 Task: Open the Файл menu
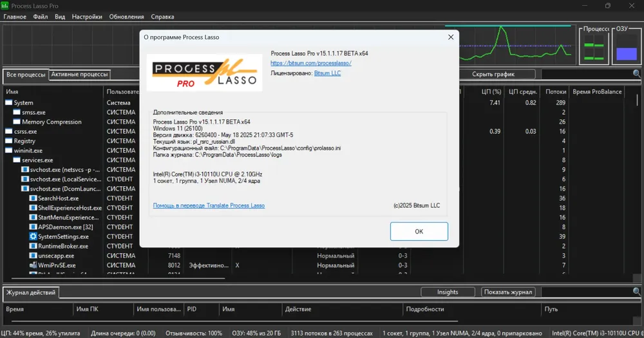[x=40, y=17]
